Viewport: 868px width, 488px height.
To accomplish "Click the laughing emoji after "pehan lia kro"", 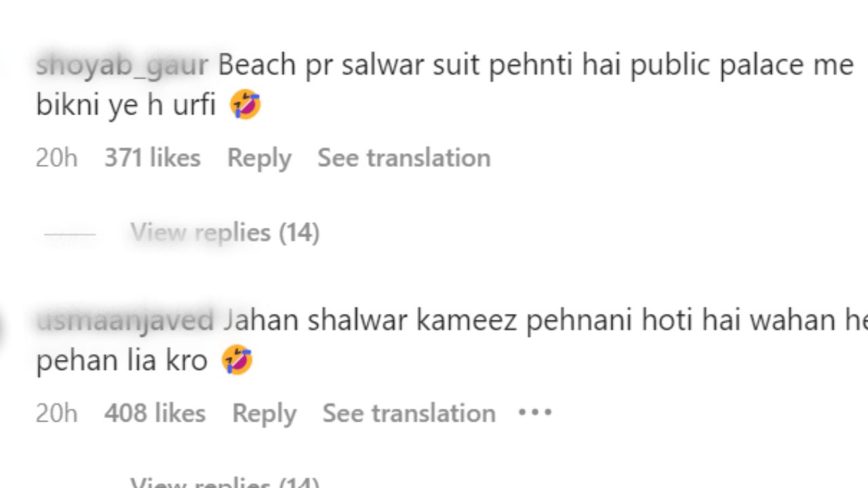I will tap(237, 360).
